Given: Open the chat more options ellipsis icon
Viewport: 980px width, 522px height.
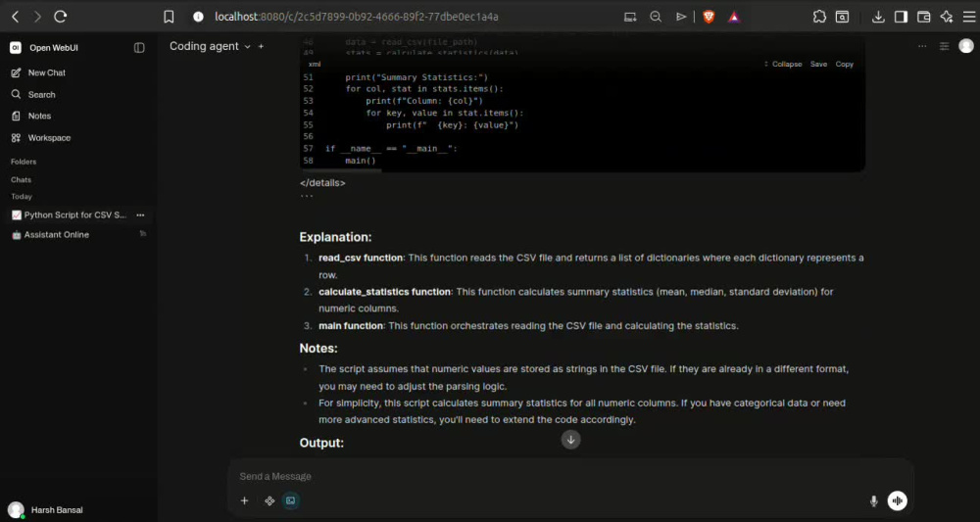Looking at the screenshot, I should pos(922,46).
